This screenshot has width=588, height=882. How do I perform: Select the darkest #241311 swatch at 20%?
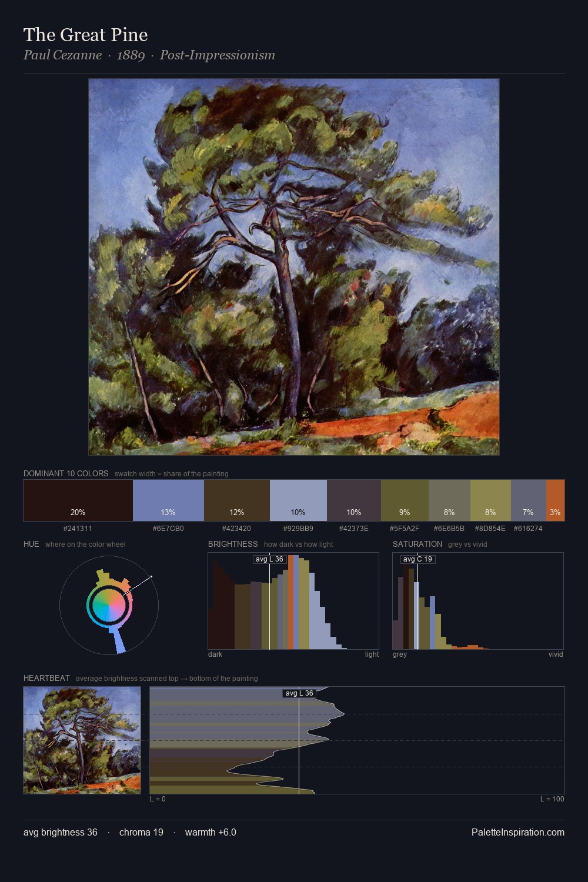[78, 500]
